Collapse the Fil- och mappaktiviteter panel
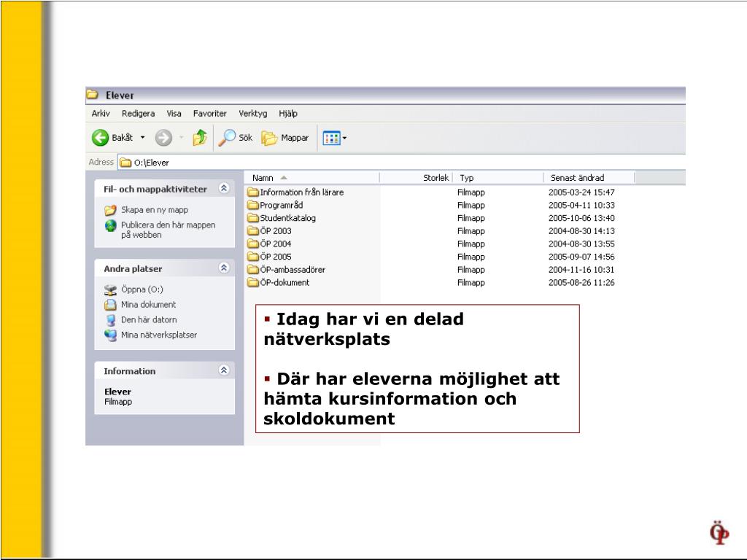 224,188
